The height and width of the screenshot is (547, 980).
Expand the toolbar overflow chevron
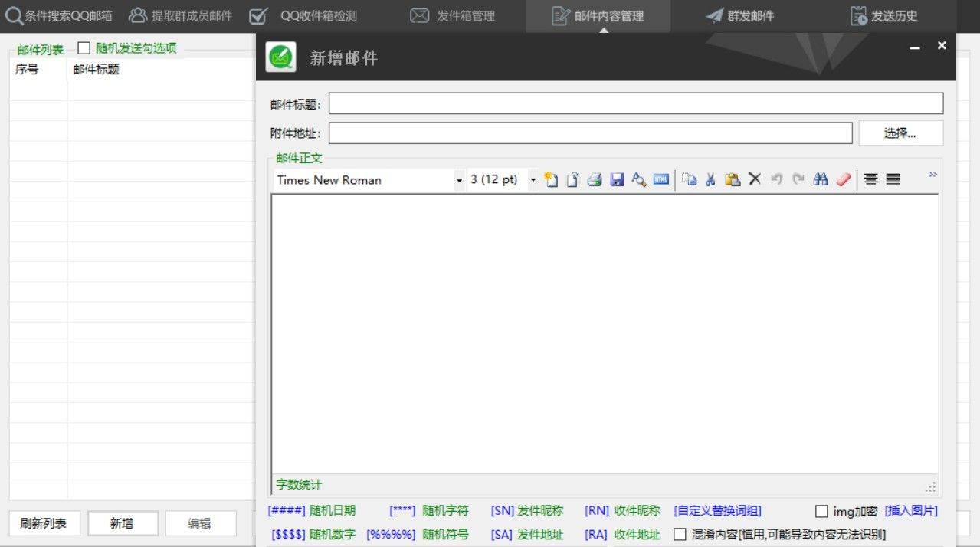[x=932, y=175]
